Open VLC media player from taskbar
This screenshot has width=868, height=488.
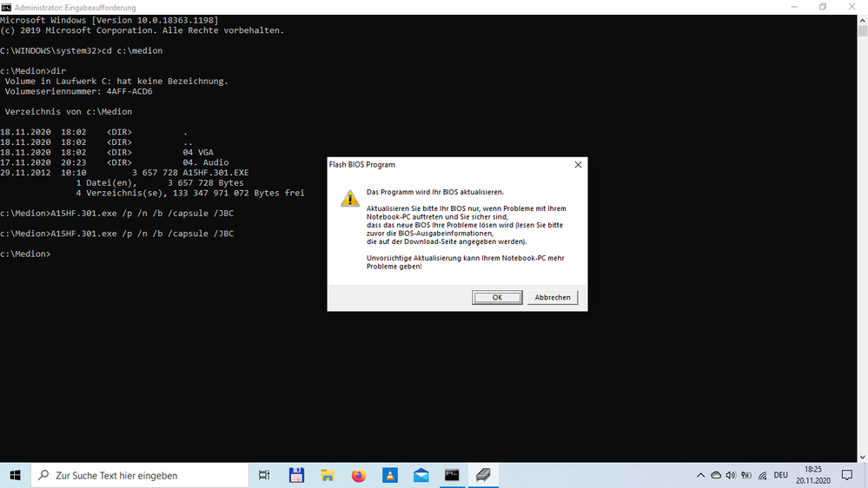(390, 475)
